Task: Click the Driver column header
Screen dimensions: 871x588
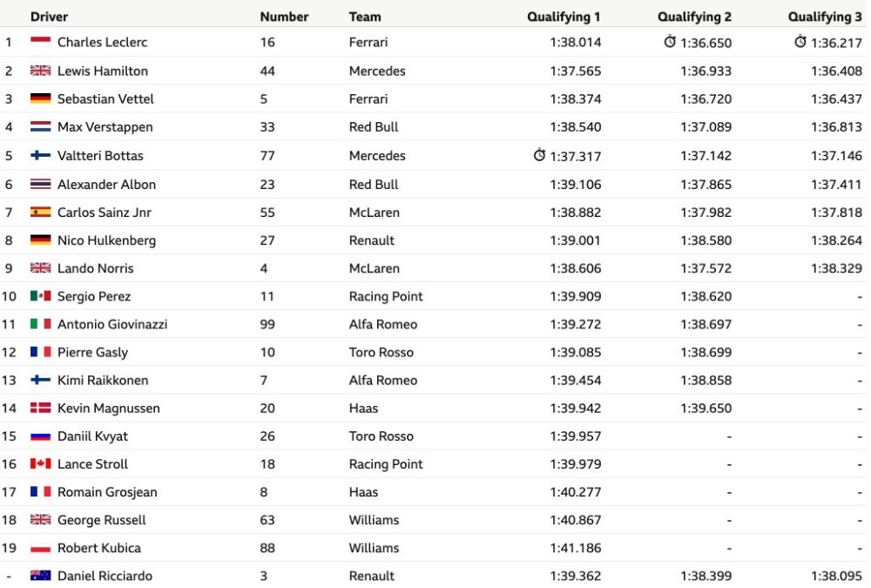Action: pyautogui.click(x=49, y=17)
